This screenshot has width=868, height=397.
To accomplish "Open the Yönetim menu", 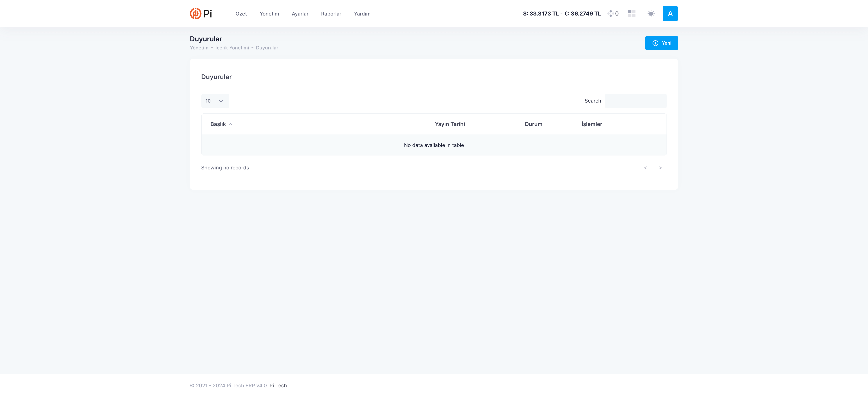I will 269,14.
